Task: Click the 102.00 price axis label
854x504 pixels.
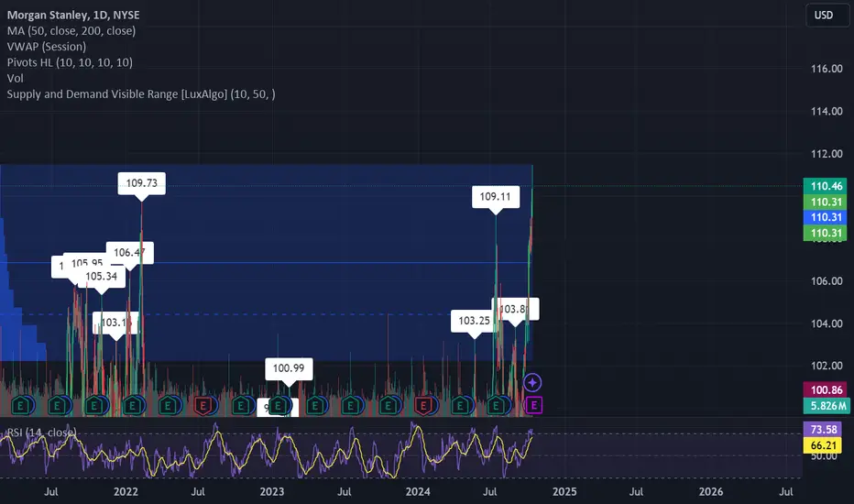Action: tap(827, 366)
